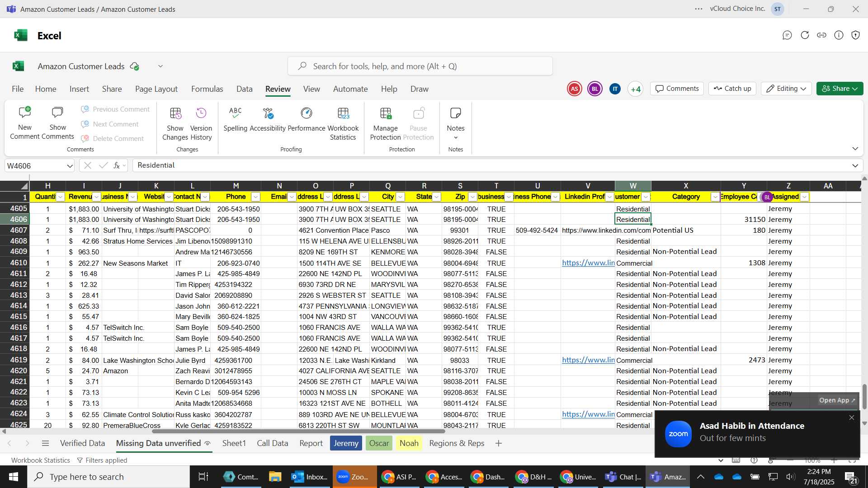Click Show Changes icon

(x=175, y=113)
